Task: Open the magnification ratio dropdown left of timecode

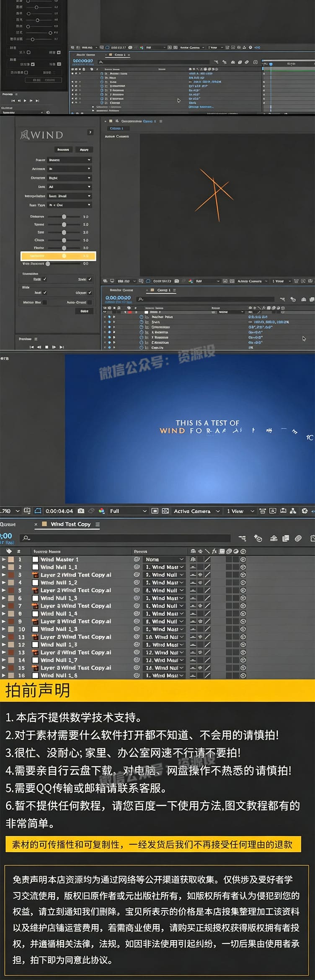Action: pos(10,511)
